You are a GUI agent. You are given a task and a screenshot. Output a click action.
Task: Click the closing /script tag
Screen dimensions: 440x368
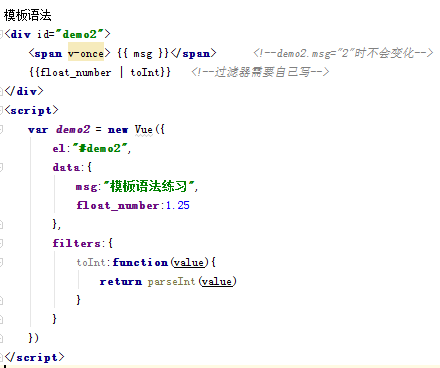[34, 357]
